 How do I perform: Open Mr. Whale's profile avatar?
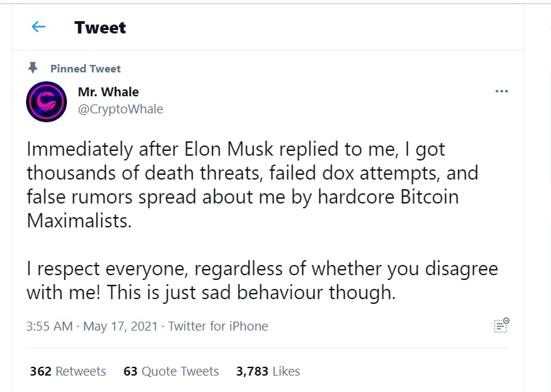coord(46,101)
